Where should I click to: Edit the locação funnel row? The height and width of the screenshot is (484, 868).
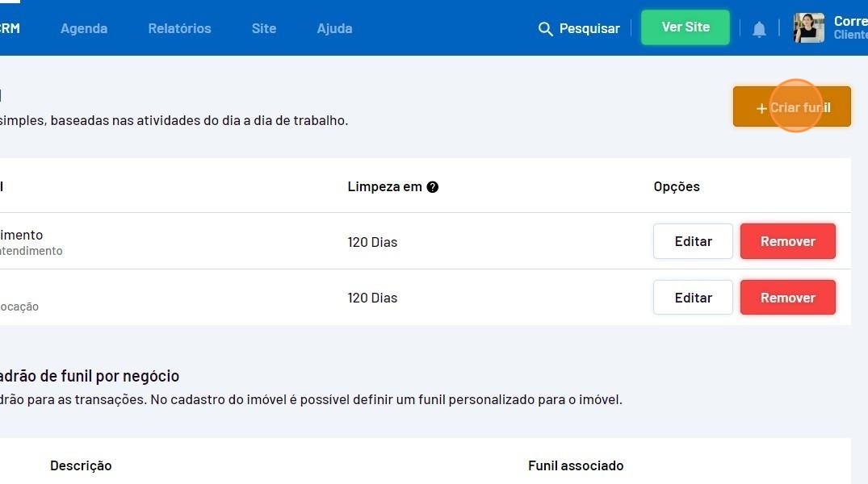(693, 298)
